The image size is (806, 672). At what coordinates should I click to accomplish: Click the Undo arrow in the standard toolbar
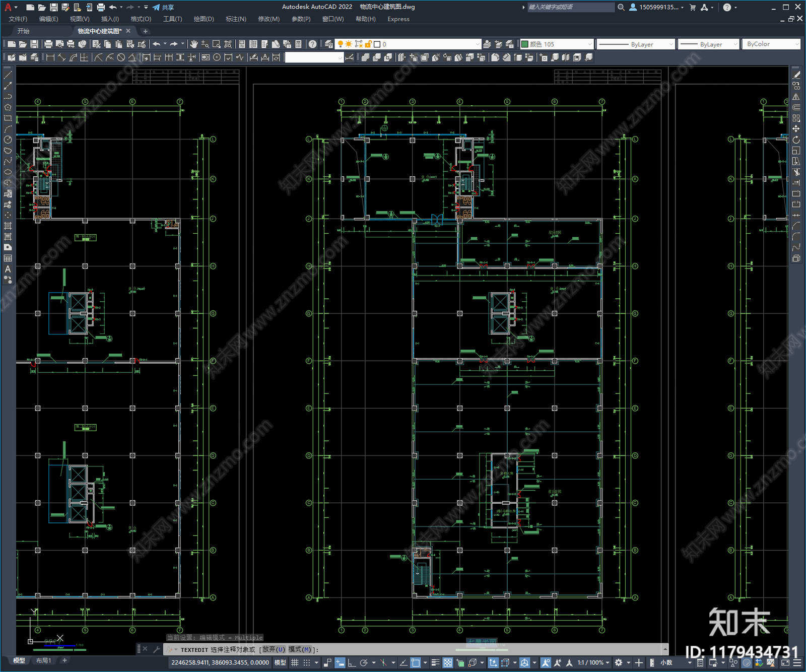tap(157, 44)
